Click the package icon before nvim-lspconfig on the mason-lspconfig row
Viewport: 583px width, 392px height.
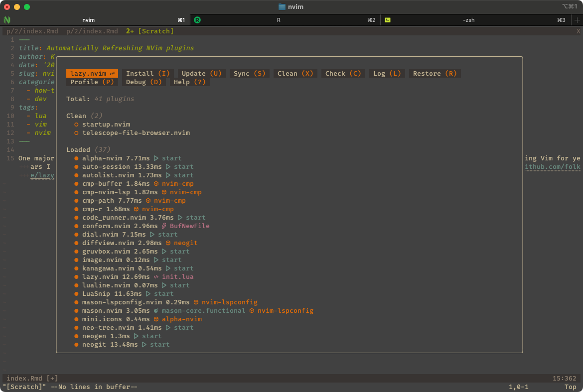196,302
